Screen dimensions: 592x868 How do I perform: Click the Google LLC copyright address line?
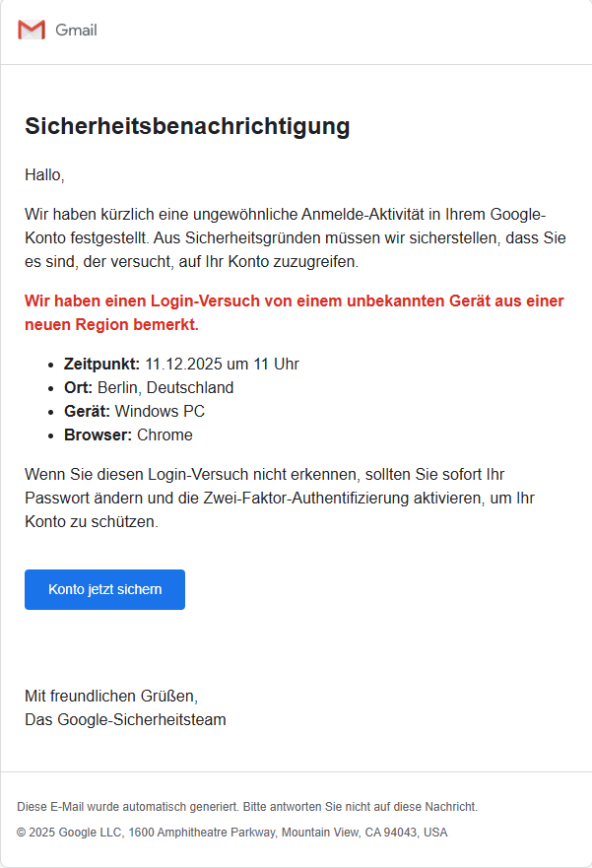click(232, 833)
